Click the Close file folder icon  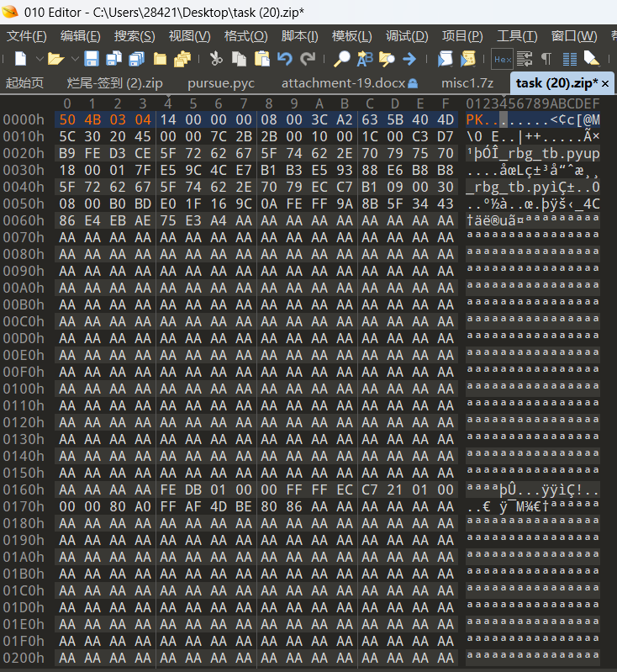[x=160, y=59]
